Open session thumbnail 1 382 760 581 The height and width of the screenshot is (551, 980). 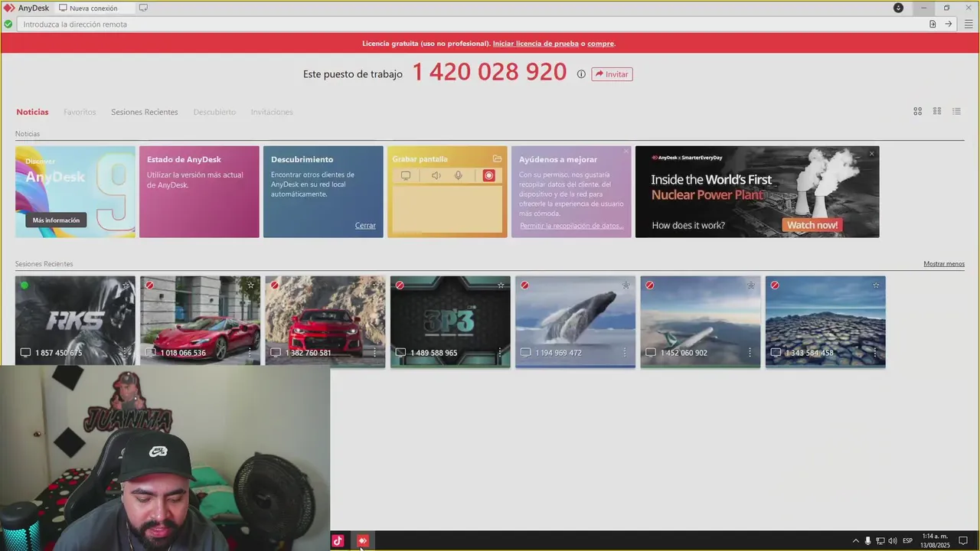tap(325, 321)
